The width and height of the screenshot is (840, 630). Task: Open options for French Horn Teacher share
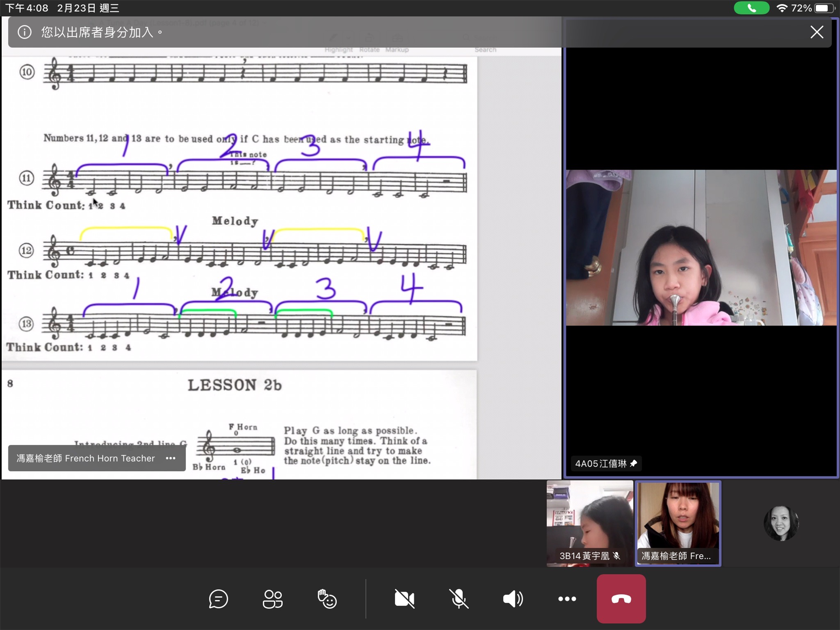click(x=171, y=458)
